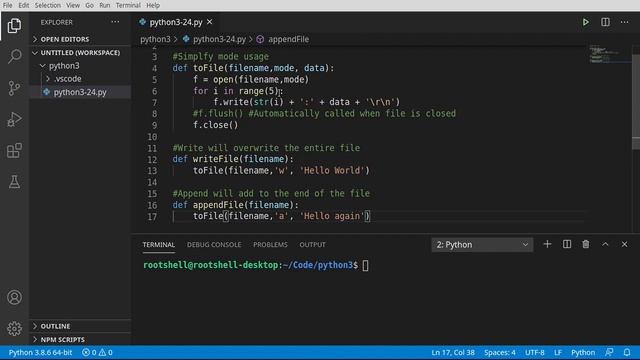640x360 pixels.
Task: Open the Search view in activity bar
Action: [14, 56]
